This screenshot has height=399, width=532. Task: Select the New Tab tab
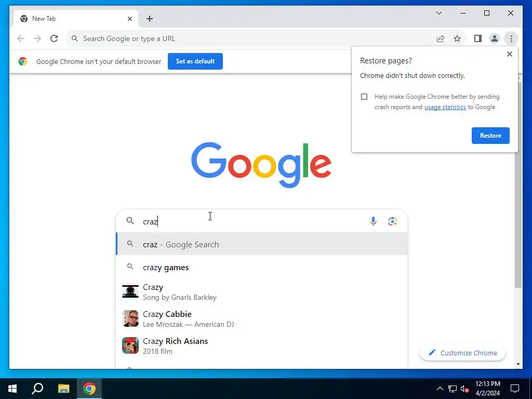tap(75, 19)
